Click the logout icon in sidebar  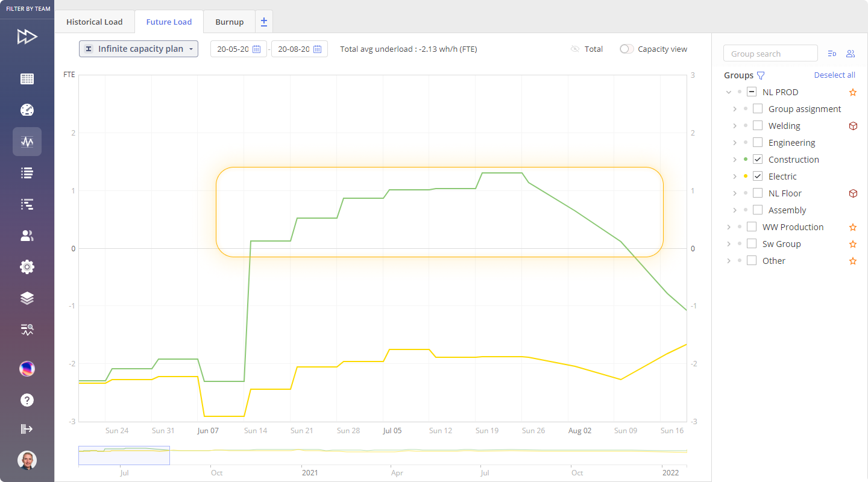click(27, 429)
